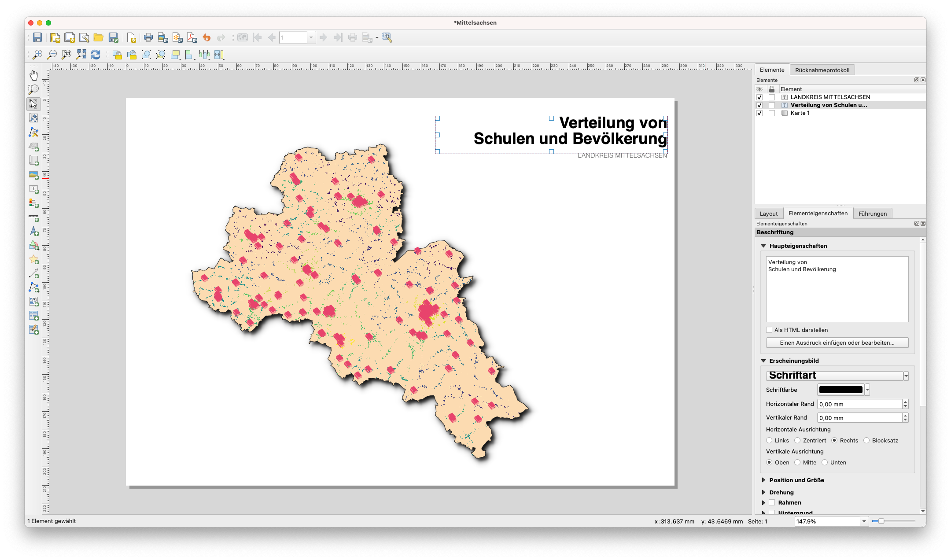
Task: Select the Add arrow tool
Action: coord(33,273)
